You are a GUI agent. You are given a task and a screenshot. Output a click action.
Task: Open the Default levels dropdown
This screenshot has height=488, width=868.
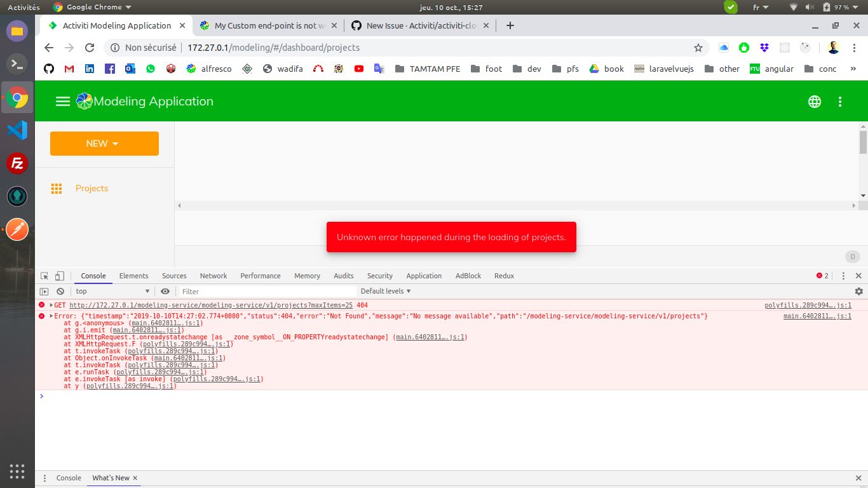(386, 292)
